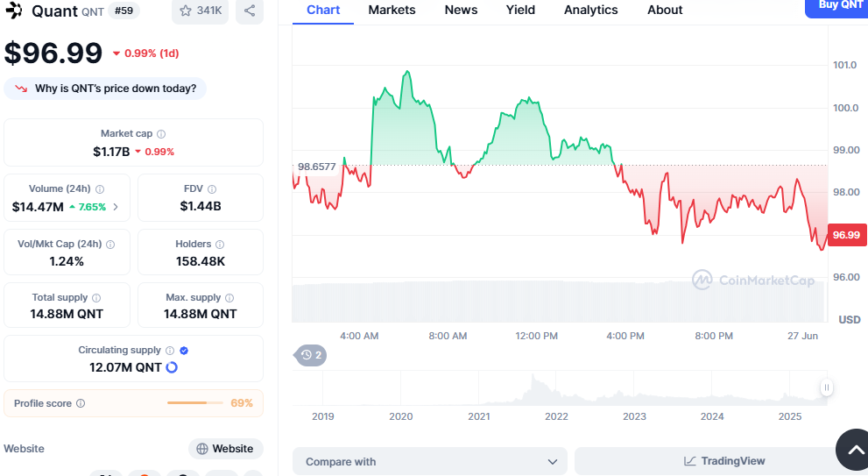Click the TradingView chart icon
Screen dimensions: 868x476
(x=689, y=461)
